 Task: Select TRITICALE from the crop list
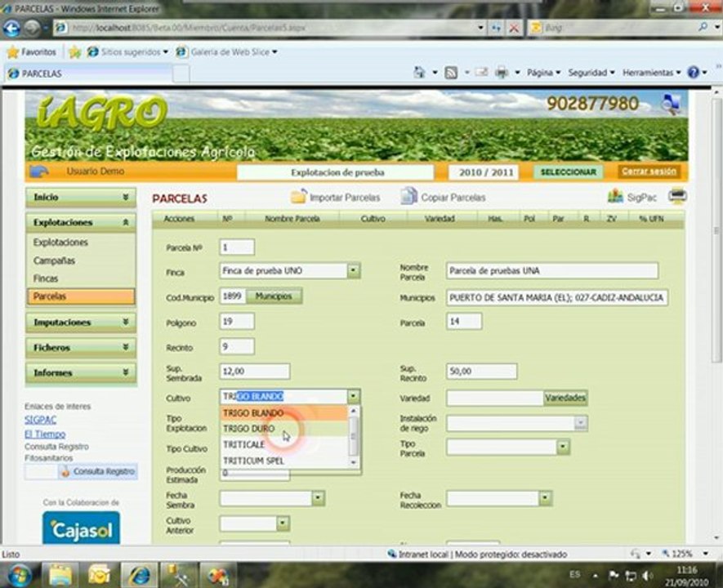284,445
